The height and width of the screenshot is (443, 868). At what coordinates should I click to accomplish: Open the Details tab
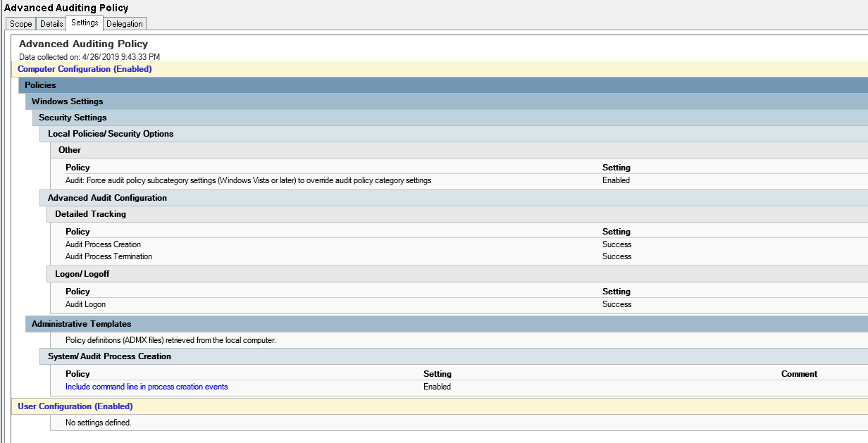(51, 24)
